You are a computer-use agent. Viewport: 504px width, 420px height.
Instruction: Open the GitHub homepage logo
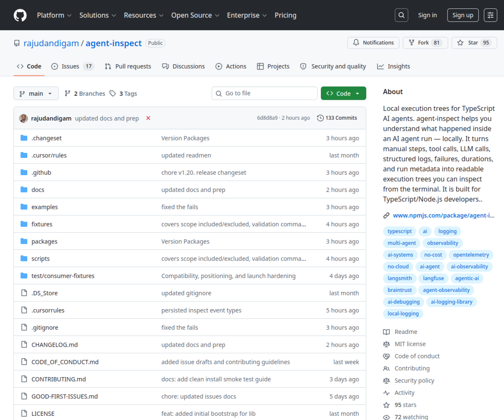pos(20,15)
